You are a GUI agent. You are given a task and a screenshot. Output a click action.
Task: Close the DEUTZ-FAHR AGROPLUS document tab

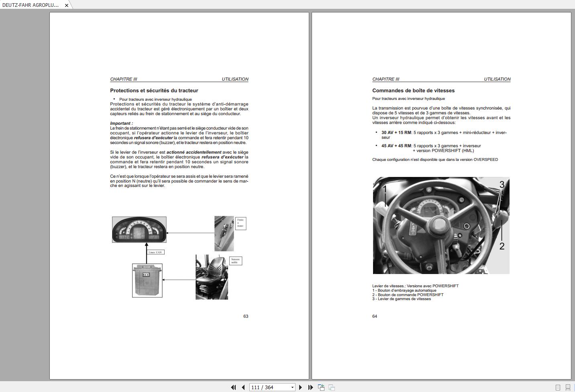point(67,6)
